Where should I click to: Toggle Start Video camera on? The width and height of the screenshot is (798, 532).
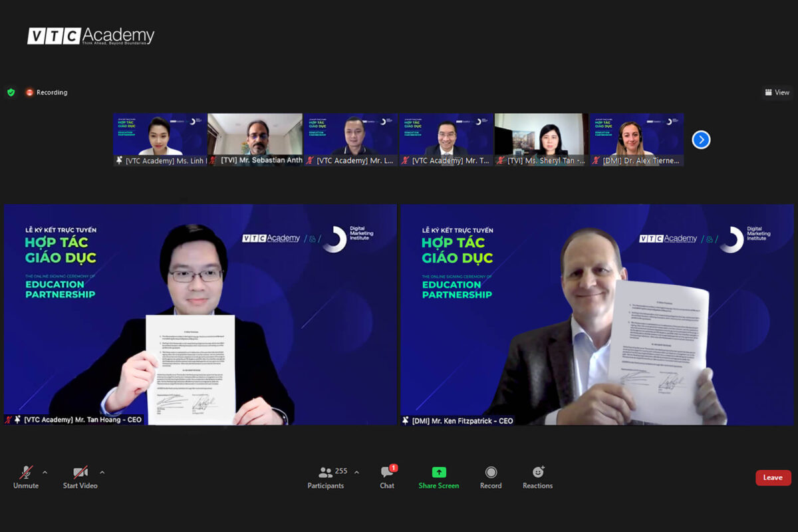(80, 477)
